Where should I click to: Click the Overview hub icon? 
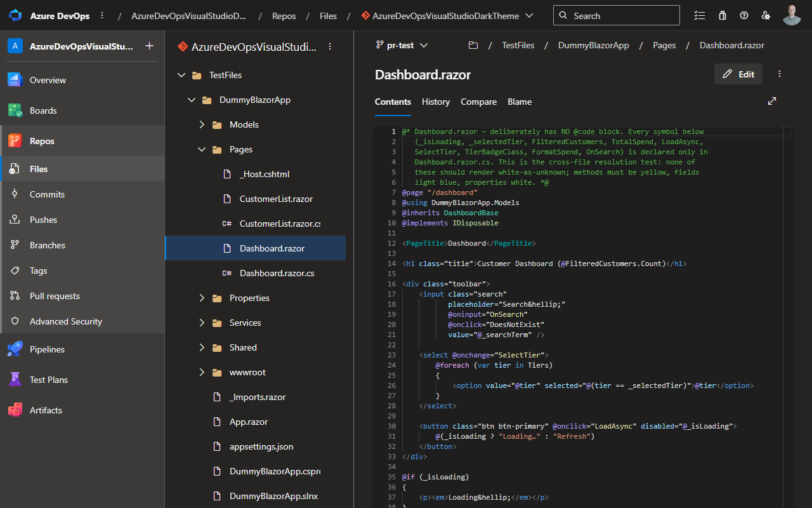tap(15, 80)
